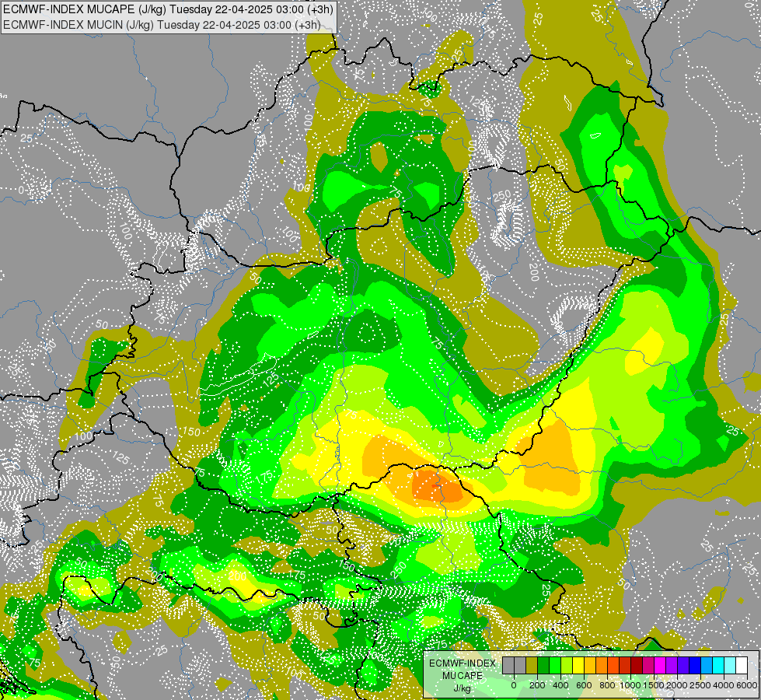Screen dimensions: 761x700
Task: Click the legend tick value 0
Action: (x=514, y=685)
